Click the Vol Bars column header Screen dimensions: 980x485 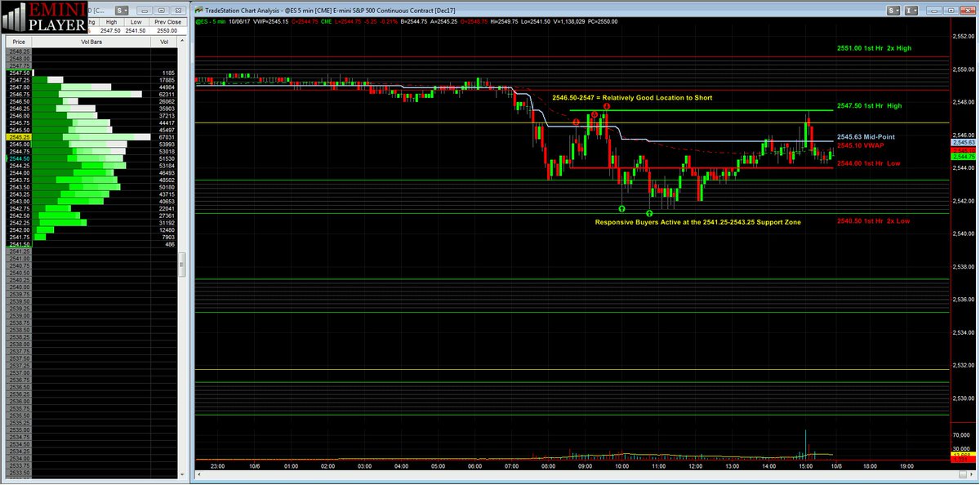[x=91, y=41]
